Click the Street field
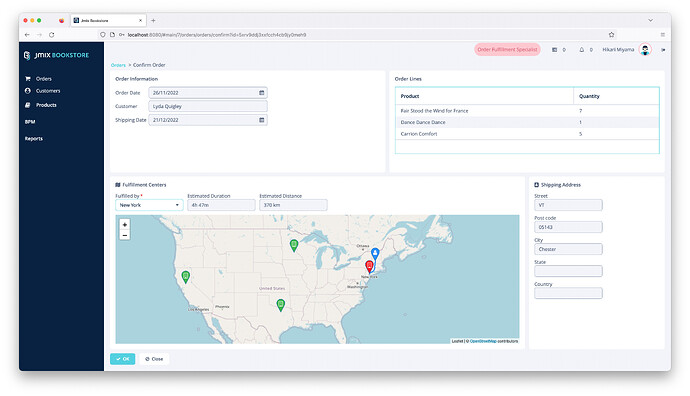 [x=569, y=205]
